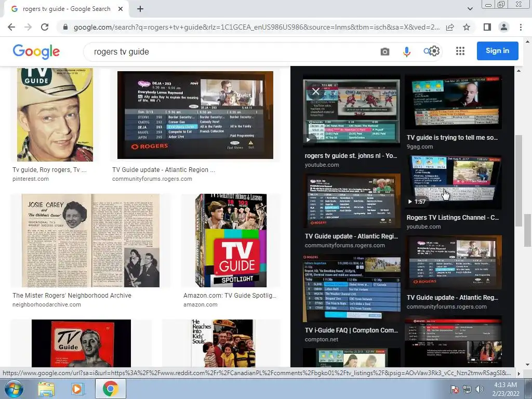This screenshot has width=532, height=399.
Task: Open TV i-Guide FAQ Compton image
Action: [x=352, y=288]
